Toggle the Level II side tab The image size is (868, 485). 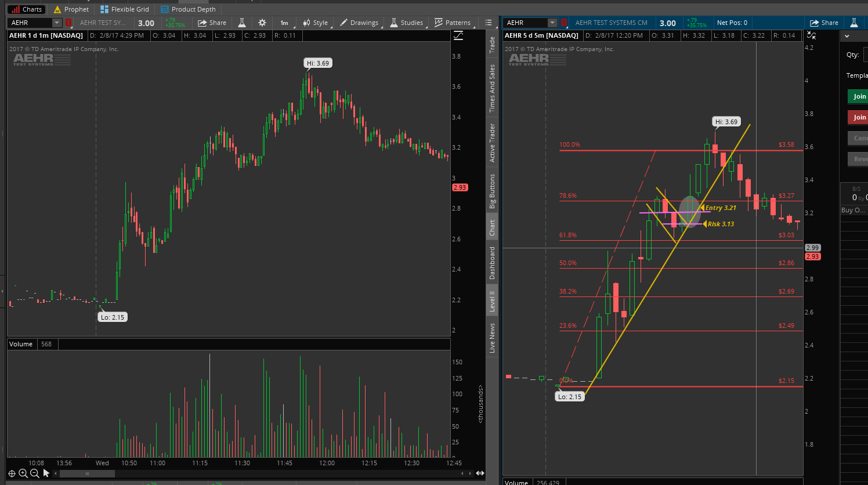coord(492,301)
